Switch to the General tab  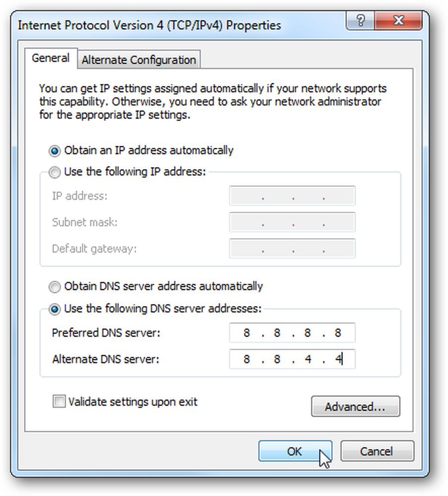(51, 58)
